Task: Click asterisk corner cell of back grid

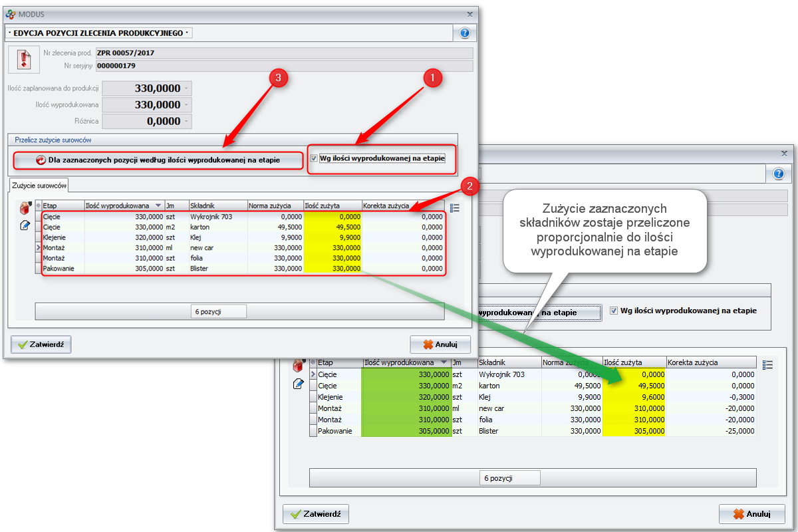Action: click(313, 362)
